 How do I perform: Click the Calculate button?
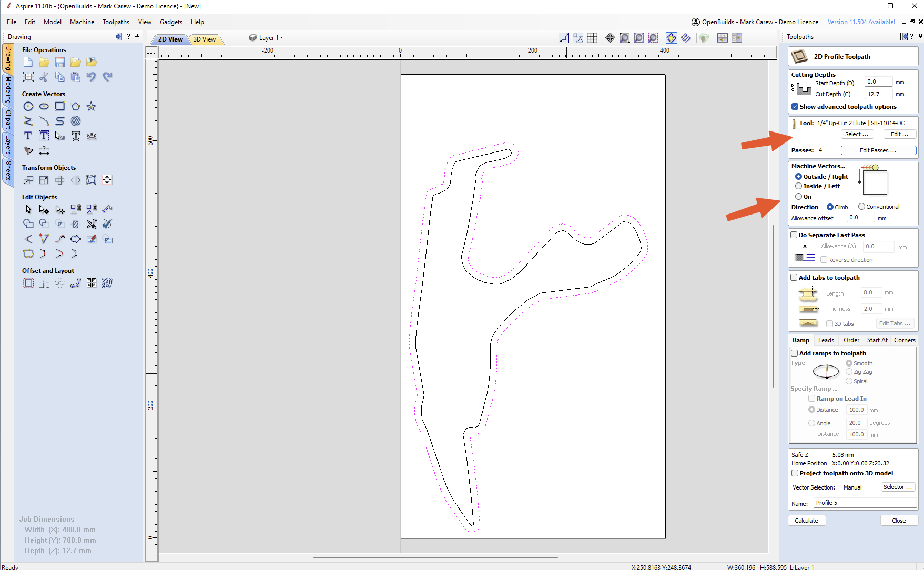pyautogui.click(x=806, y=521)
